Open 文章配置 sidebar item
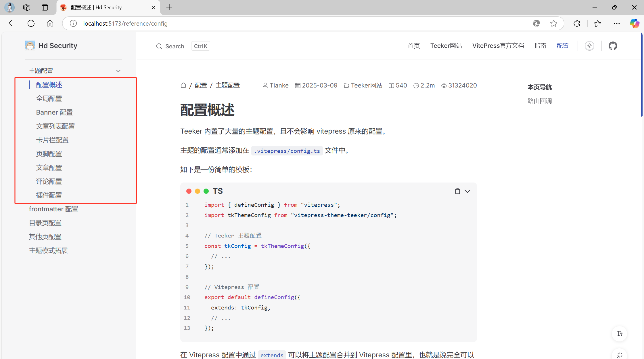644x359 pixels. pyautogui.click(x=49, y=168)
